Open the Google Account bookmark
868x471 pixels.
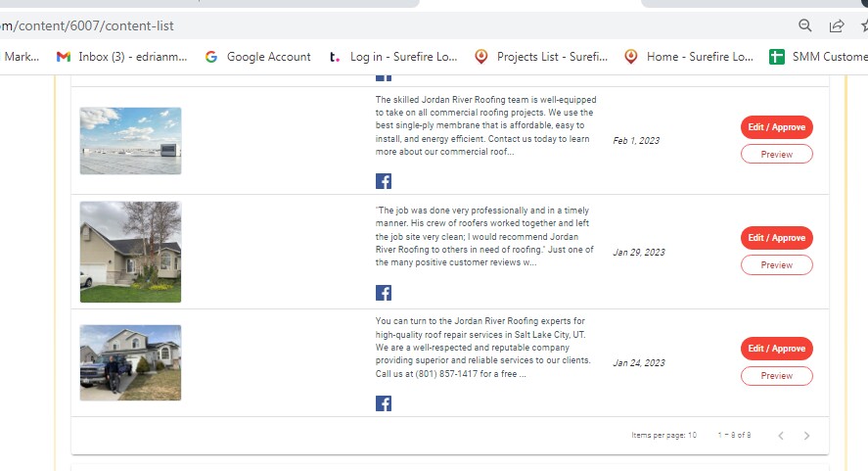click(258, 57)
